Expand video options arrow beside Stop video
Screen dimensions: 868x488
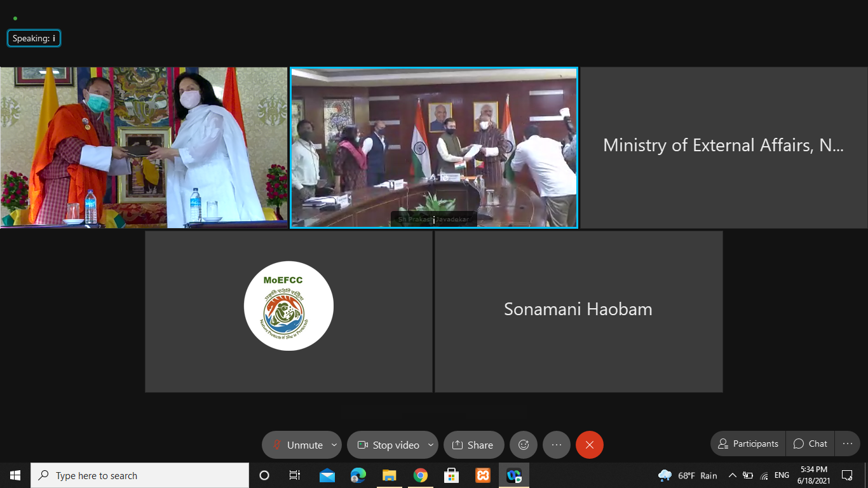coord(431,445)
